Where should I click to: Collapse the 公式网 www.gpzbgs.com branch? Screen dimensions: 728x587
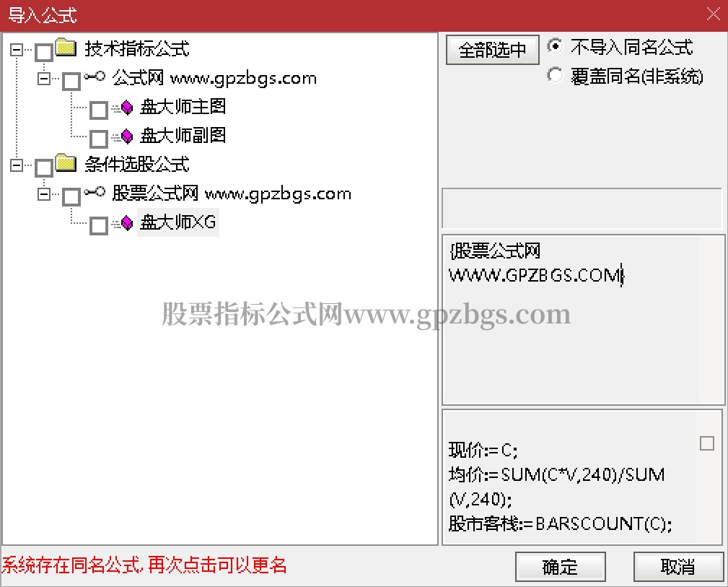[44, 79]
